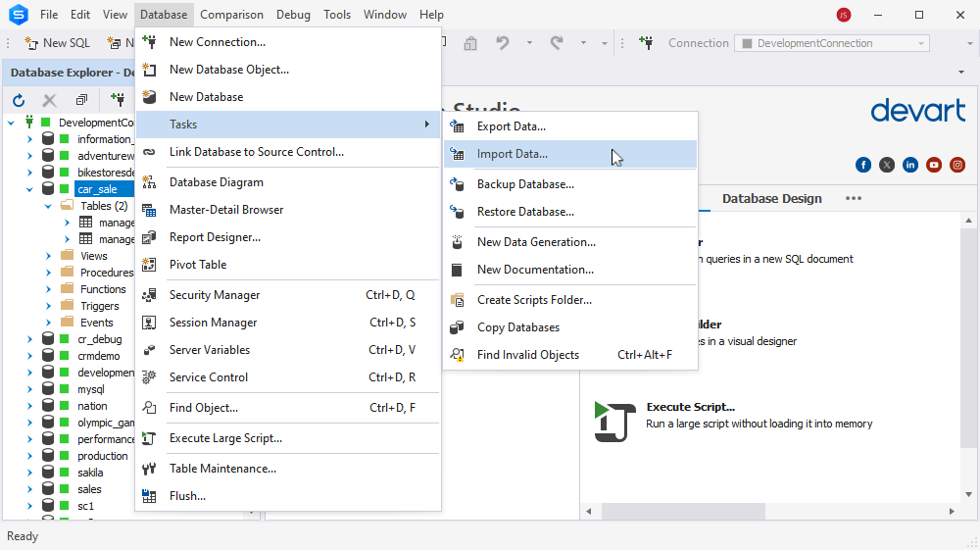This screenshot has height=550, width=980.
Task: Open Session Manager menu entry
Action: (288, 323)
